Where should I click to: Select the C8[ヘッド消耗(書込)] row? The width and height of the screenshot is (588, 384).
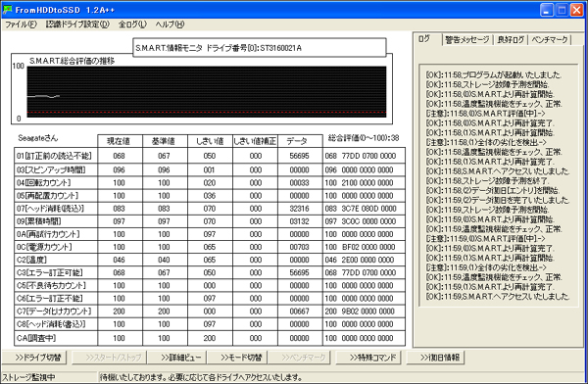(210, 324)
